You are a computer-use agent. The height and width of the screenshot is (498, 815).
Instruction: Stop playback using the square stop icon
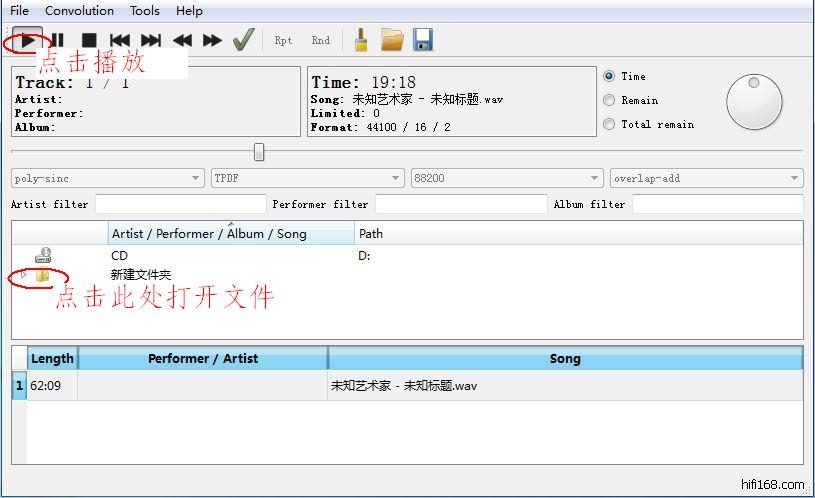tap(89, 40)
